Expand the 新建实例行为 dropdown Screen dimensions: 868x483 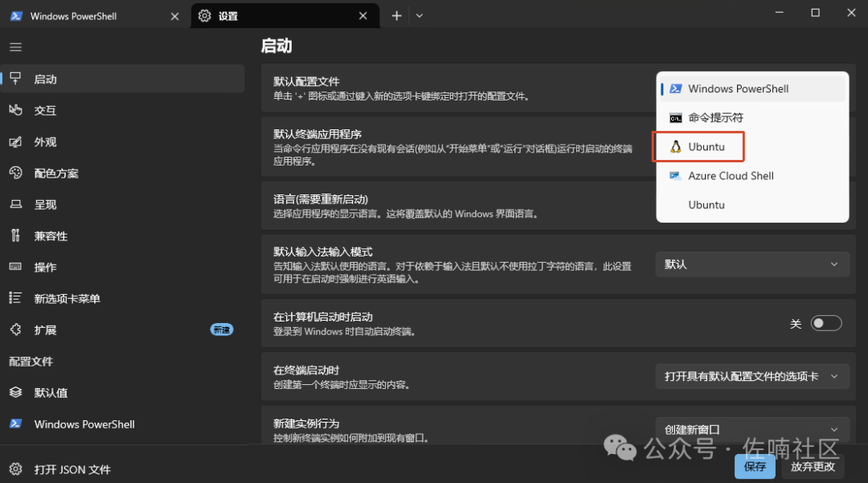pos(752,429)
